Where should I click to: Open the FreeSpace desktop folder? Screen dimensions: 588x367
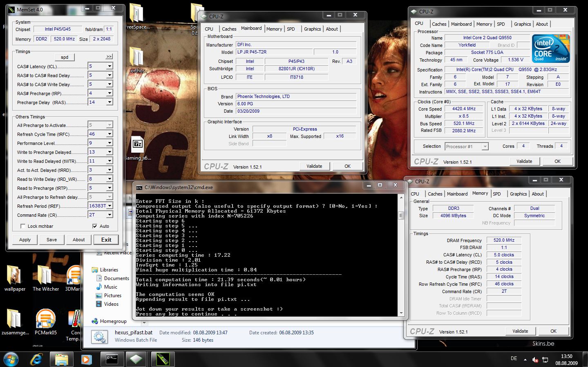[137, 16]
